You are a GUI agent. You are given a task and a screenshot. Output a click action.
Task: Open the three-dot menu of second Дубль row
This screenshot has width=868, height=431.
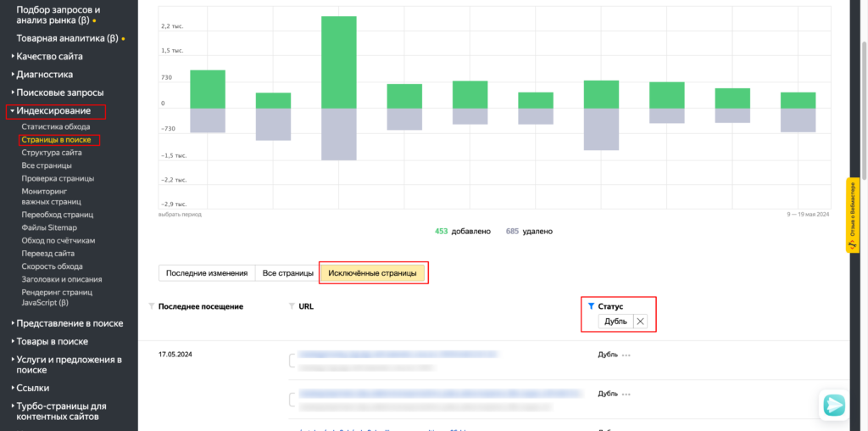pos(626,394)
